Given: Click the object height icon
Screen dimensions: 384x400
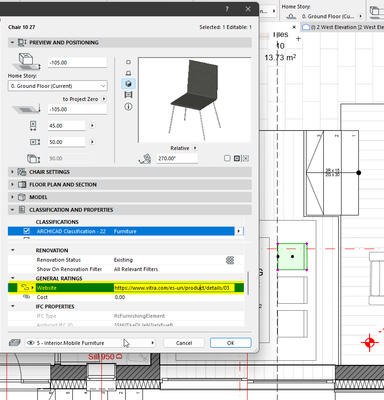Looking at the screenshot, I should tap(33, 158).
